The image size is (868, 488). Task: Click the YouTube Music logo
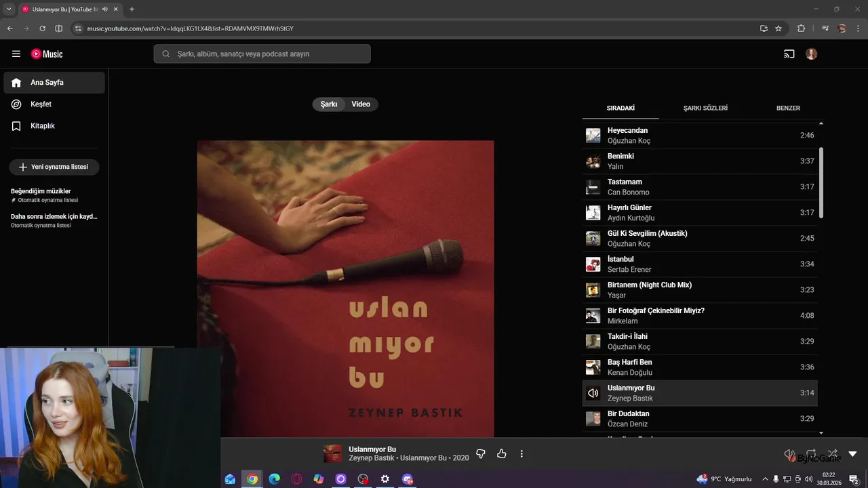pyautogui.click(x=47, y=54)
